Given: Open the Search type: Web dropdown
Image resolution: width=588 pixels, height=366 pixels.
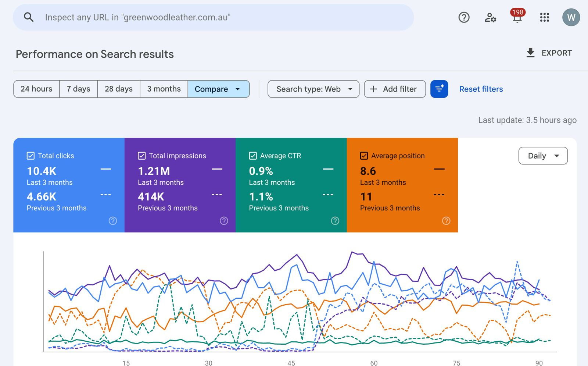Looking at the screenshot, I should [x=313, y=89].
